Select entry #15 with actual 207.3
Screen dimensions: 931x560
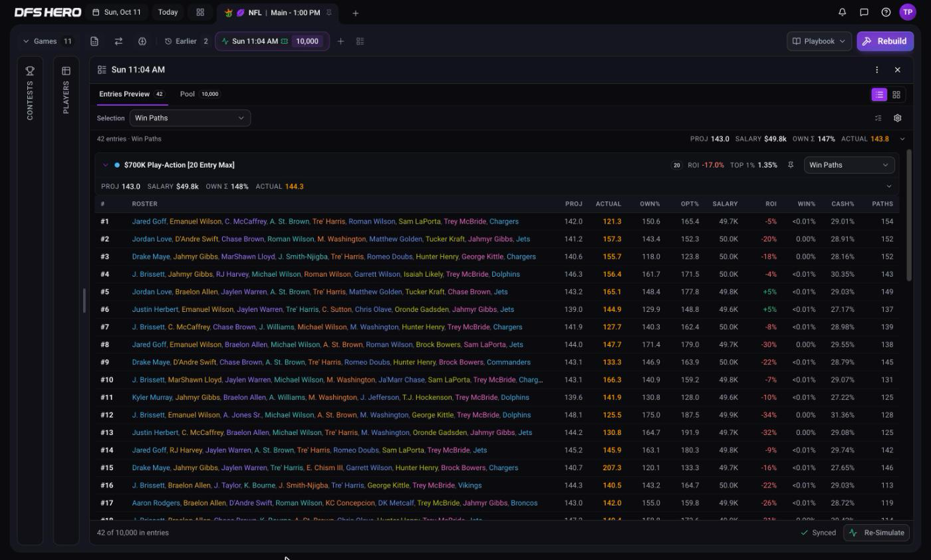point(496,468)
